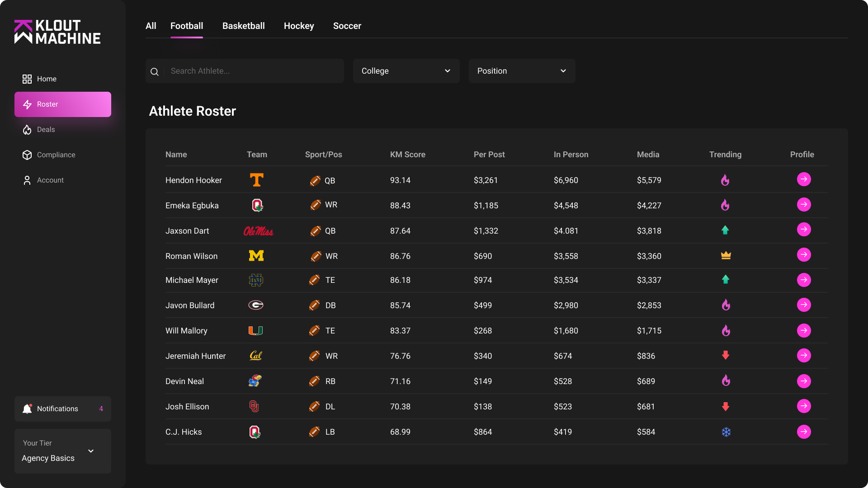868x488 pixels.
Task: Click the crown trending icon for Roman Wilson
Action: pos(726,255)
